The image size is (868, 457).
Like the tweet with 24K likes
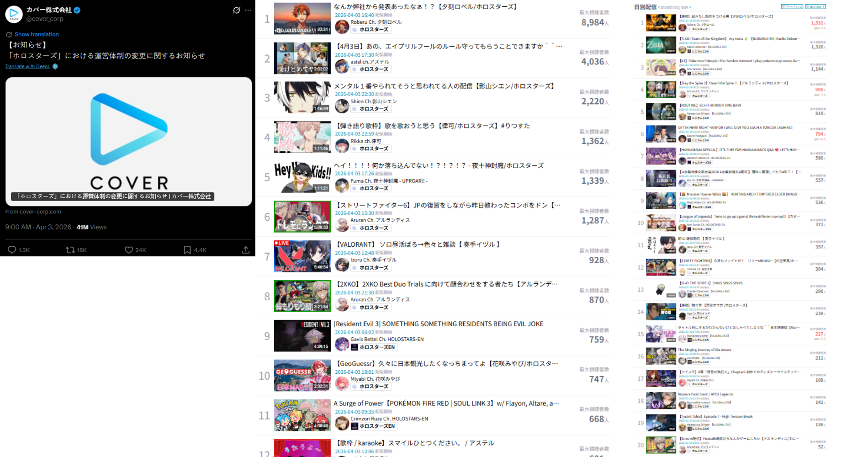point(129,250)
